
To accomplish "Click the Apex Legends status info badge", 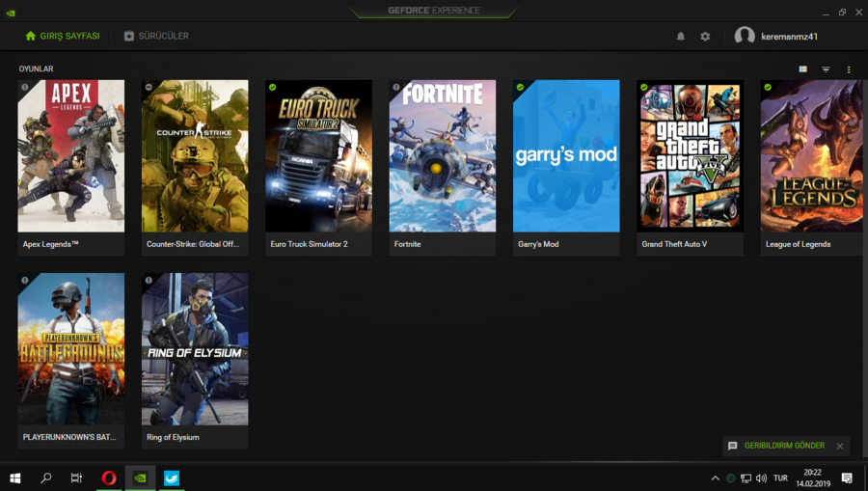I will [25, 88].
